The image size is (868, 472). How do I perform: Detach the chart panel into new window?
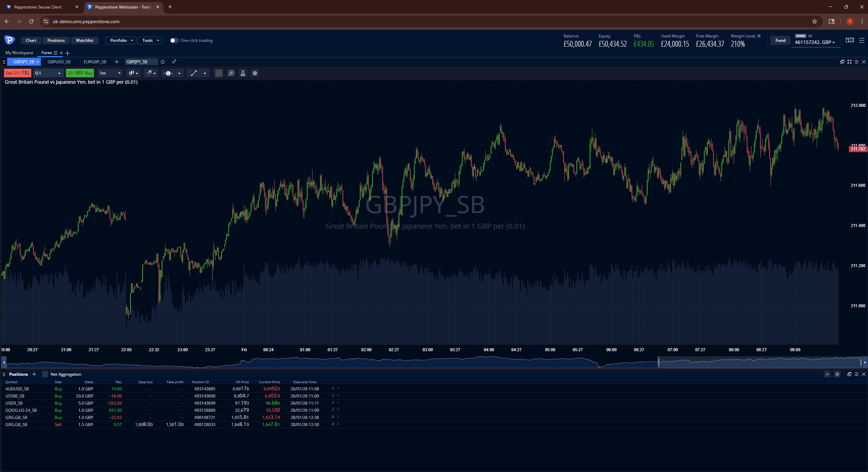click(842, 62)
